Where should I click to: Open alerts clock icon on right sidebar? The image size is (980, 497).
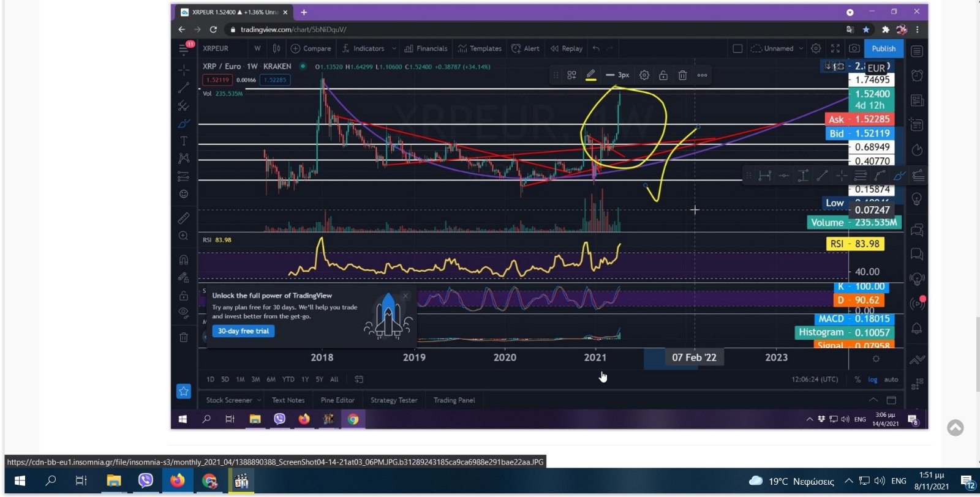917,75
